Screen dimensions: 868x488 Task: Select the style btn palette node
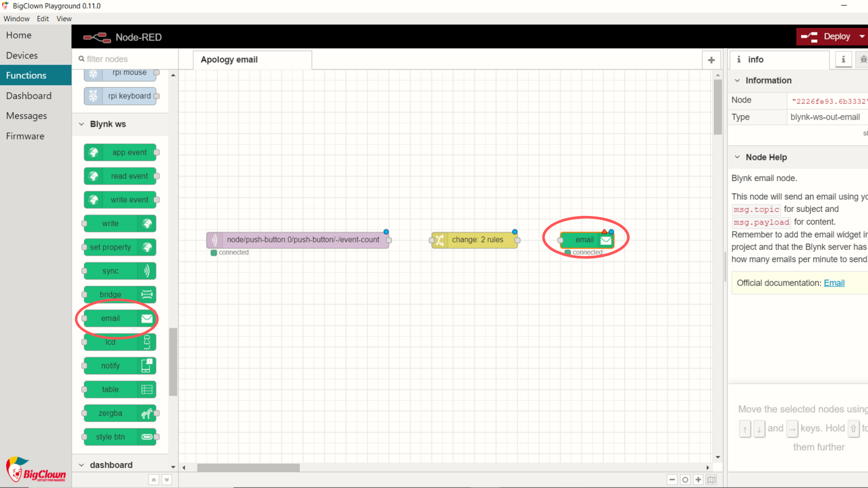(x=120, y=437)
